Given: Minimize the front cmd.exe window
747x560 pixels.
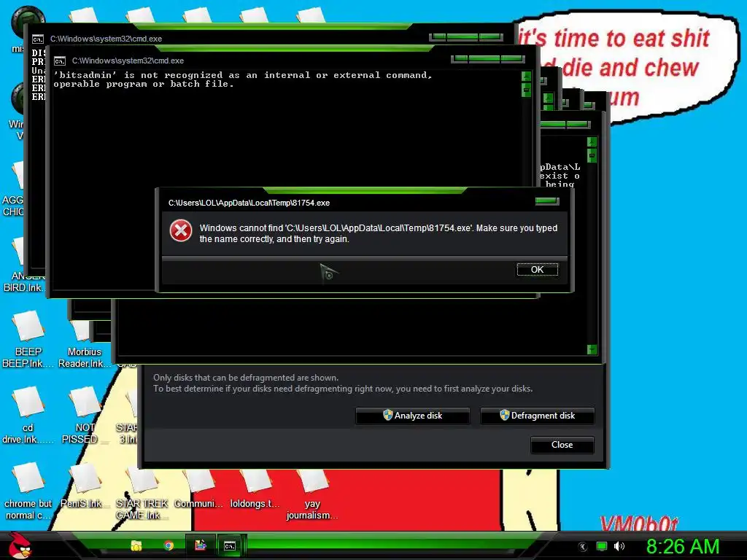Looking at the screenshot, I should click(x=460, y=59).
